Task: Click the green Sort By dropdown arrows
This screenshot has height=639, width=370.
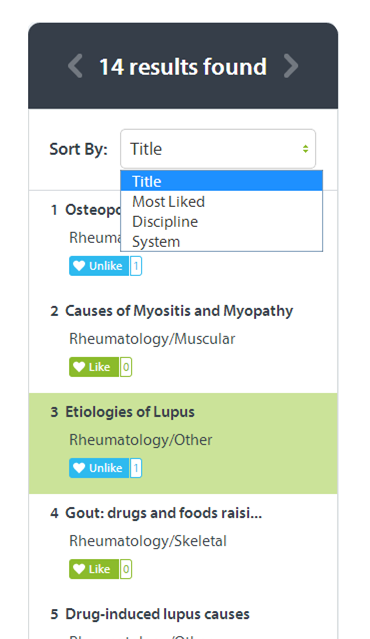Action: tap(305, 149)
